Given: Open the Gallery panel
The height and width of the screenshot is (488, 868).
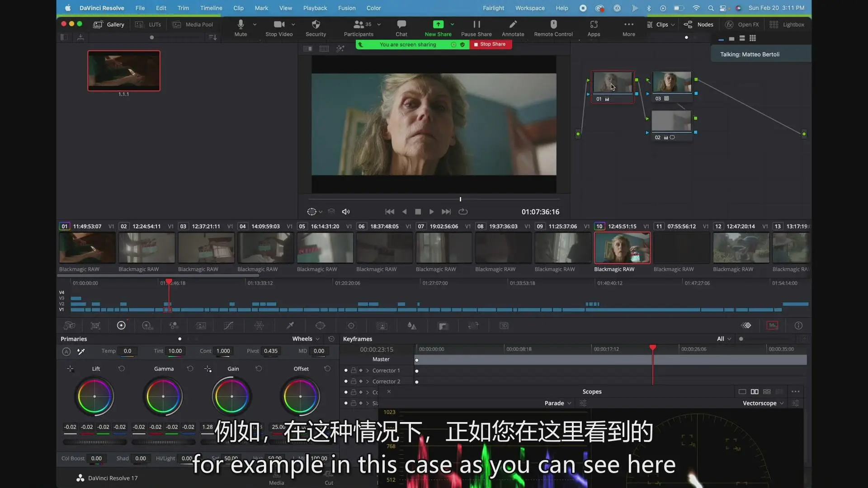Looking at the screenshot, I should point(108,24).
